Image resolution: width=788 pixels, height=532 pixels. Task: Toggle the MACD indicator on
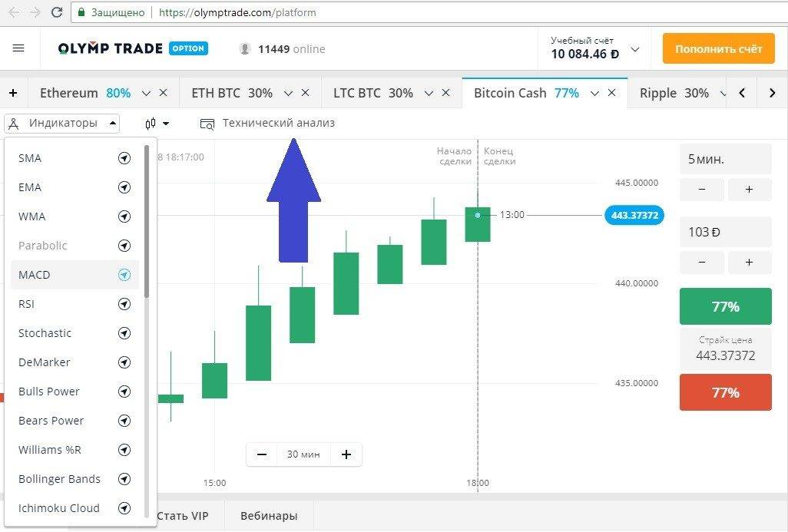pyautogui.click(x=124, y=275)
